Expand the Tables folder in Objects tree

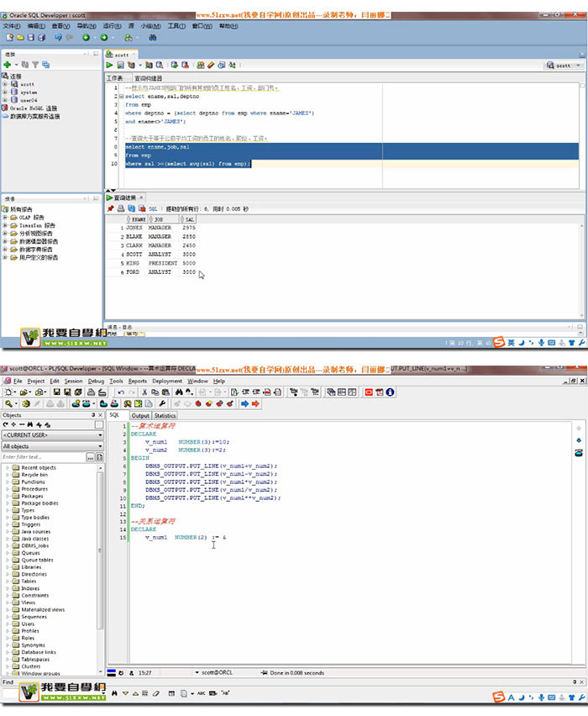8,582
